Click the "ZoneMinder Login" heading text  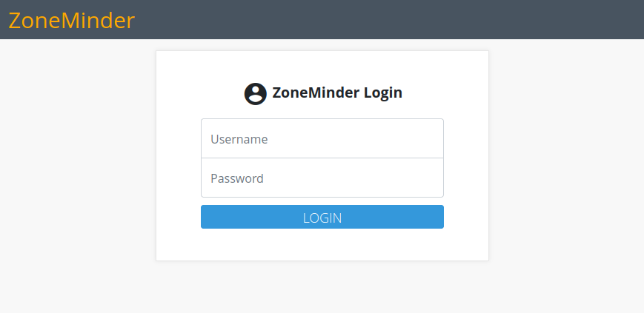(x=337, y=92)
